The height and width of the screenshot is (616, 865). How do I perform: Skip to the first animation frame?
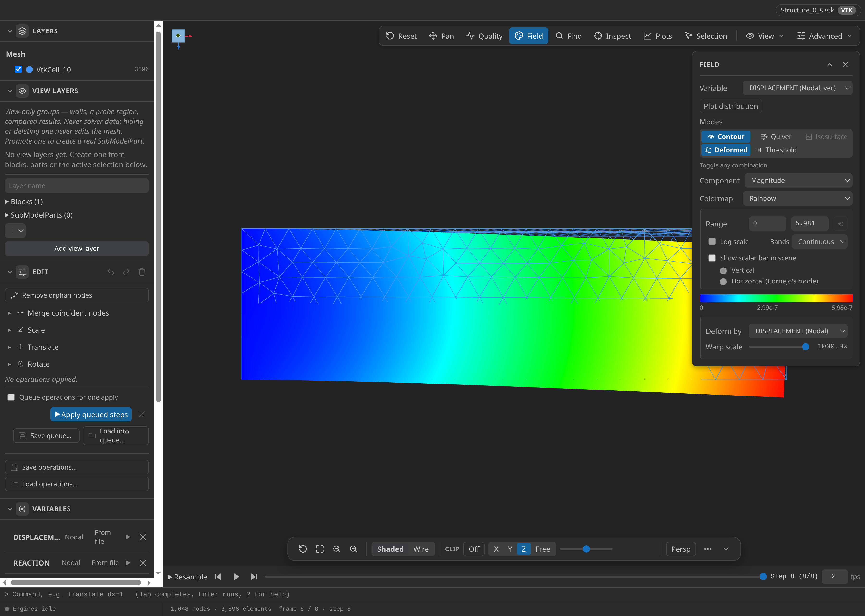point(218,577)
